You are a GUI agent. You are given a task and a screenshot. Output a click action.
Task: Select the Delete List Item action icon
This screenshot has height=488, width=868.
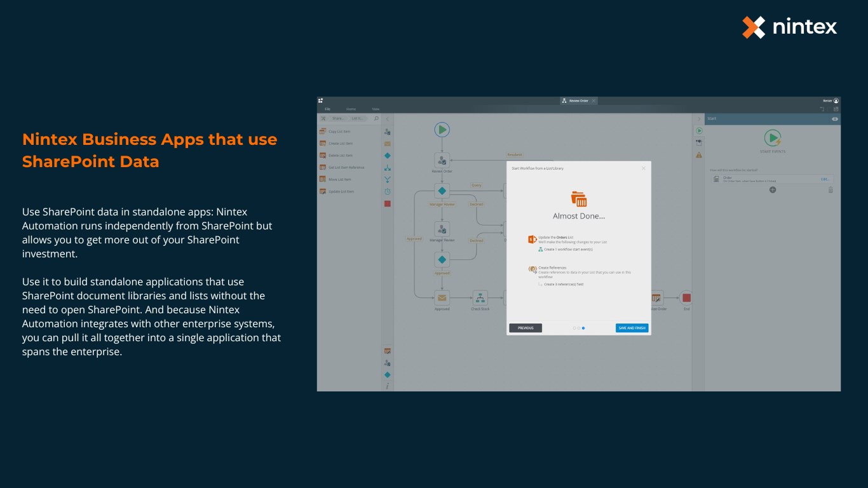(322, 155)
